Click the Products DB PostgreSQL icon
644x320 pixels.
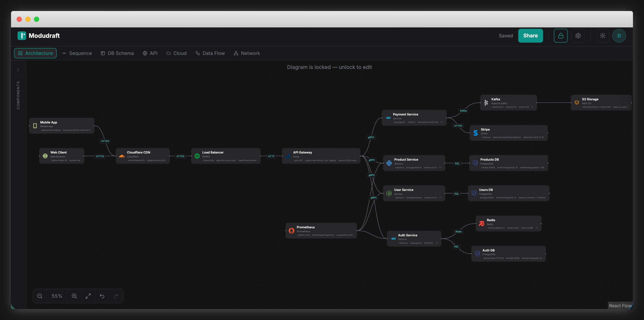475,163
